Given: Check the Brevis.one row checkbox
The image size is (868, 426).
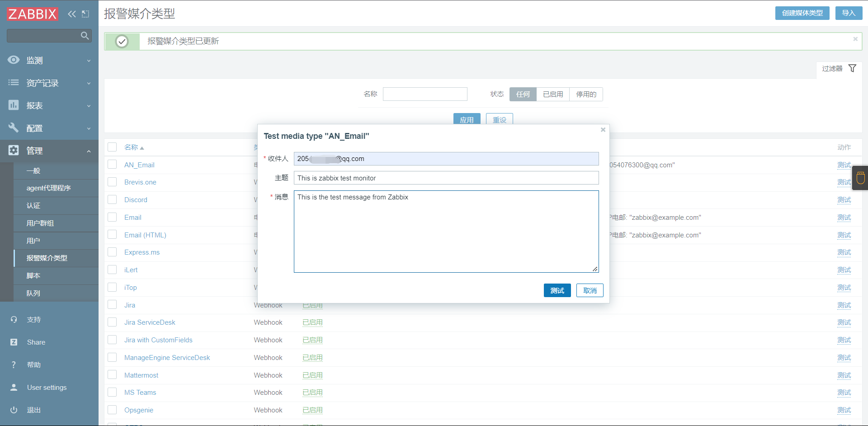Looking at the screenshot, I should pyautogui.click(x=112, y=182).
